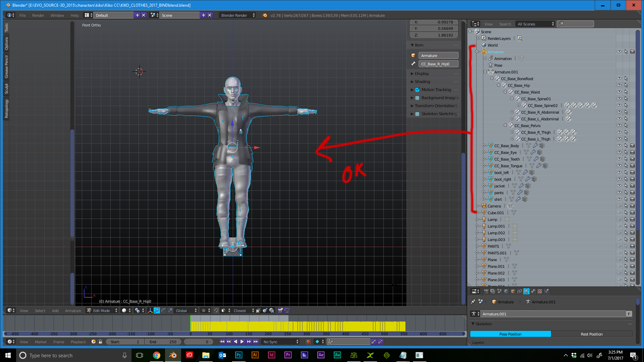This screenshot has width=644, height=362.
Task: Open the Scene properties tab icon
Action: [x=499, y=291]
